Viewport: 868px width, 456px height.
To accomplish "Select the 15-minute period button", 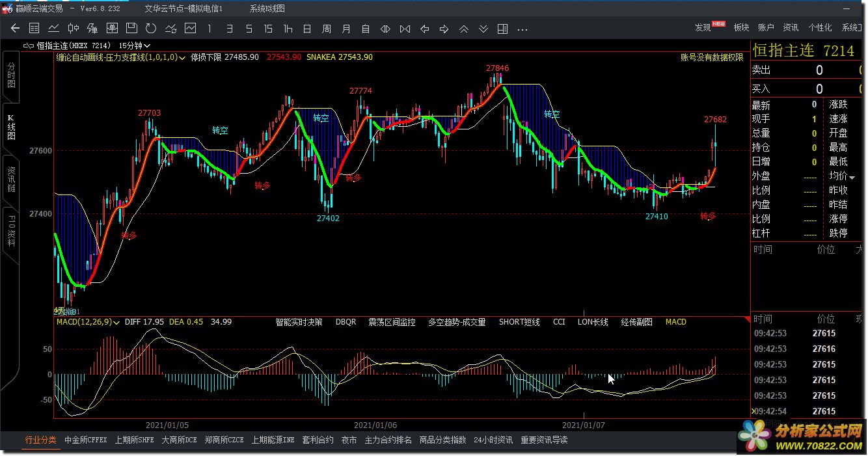I will (x=268, y=29).
